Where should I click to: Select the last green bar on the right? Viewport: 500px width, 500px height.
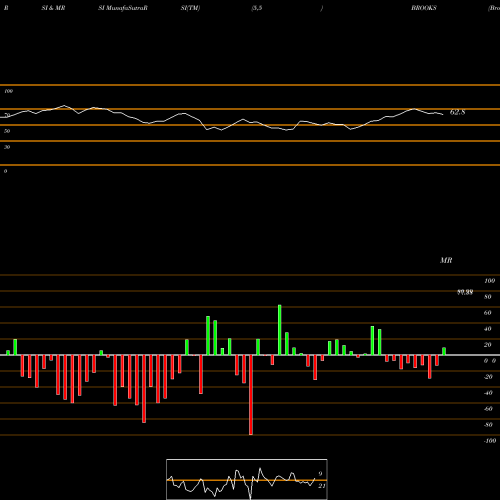(444, 351)
